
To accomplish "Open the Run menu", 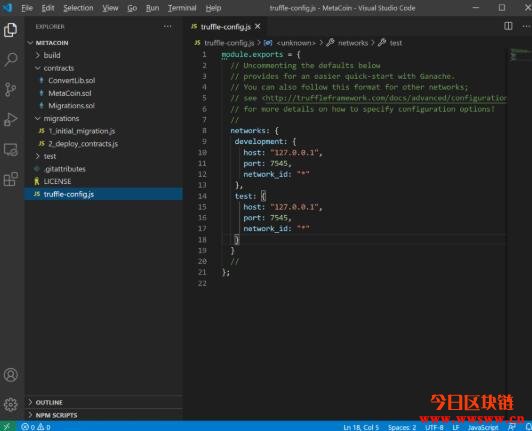I will pyautogui.click(x=152, y=8).
